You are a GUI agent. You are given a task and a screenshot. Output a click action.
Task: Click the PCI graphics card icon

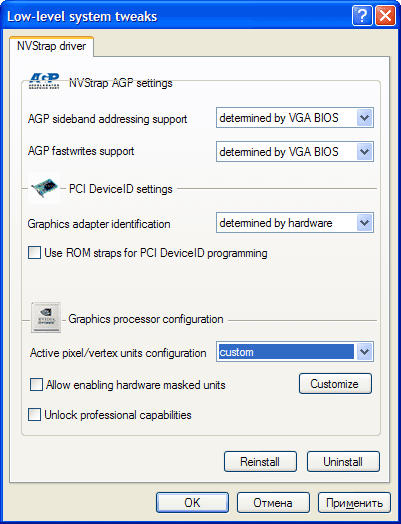pyautogui.click(x=44, y=188)
